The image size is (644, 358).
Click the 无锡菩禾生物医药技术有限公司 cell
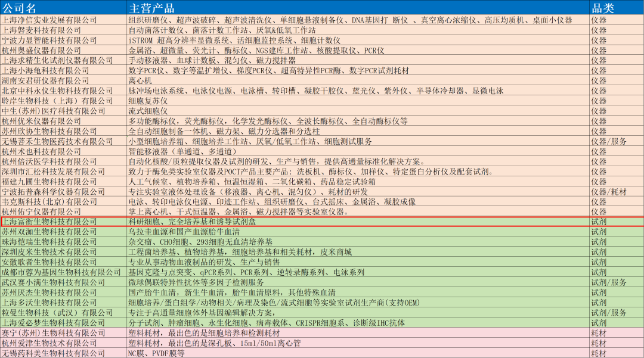point(63,142)
